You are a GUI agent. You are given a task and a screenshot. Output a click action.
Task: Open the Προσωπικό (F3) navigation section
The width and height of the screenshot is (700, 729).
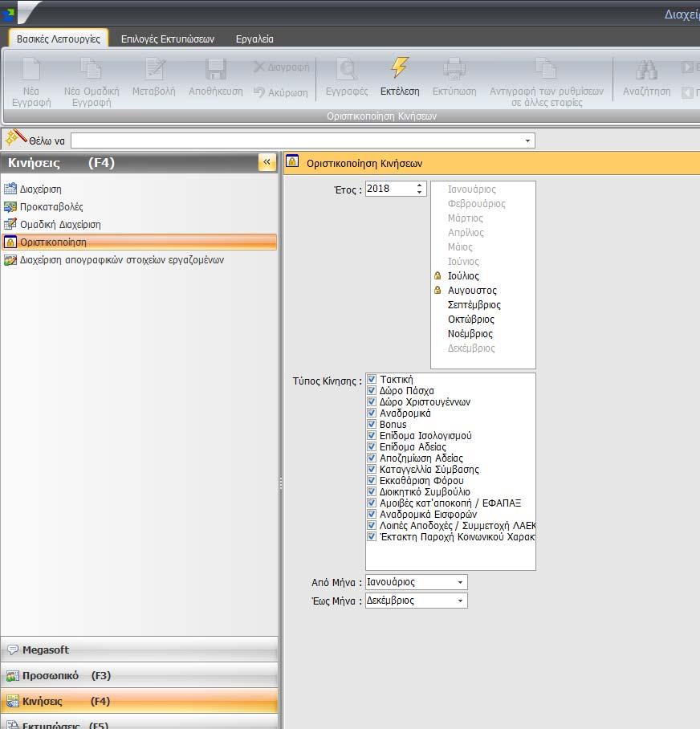point(140,675)
